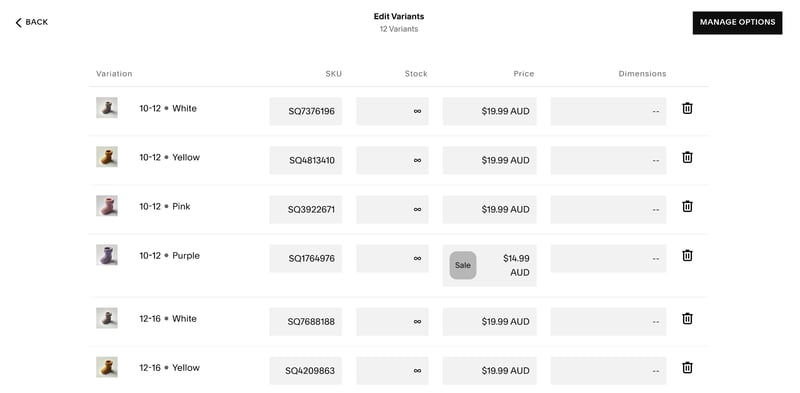800x393 pixels.
Task: Edit stock for 10-12 Yellow
Action: point(392,160)
